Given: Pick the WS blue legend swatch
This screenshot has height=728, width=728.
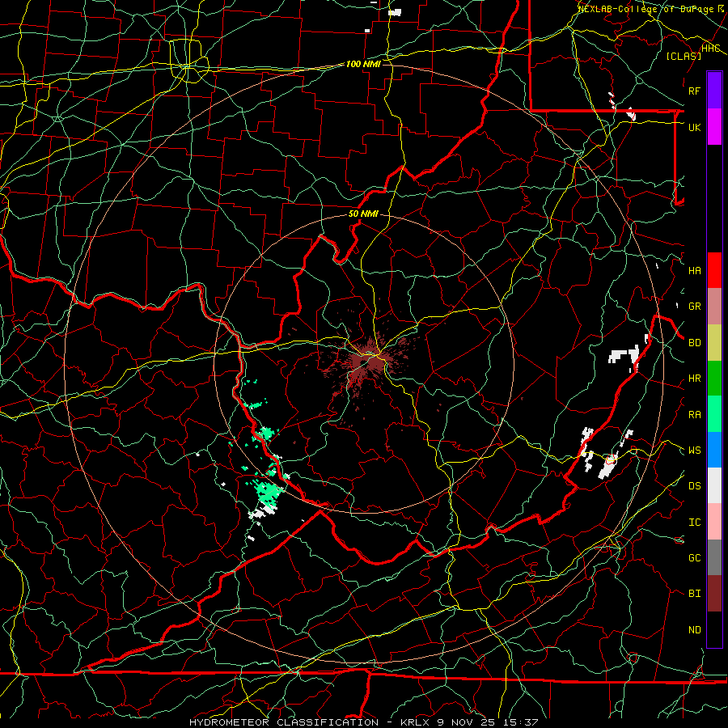Looking at the screenshot, I should [x=714, y=450].
